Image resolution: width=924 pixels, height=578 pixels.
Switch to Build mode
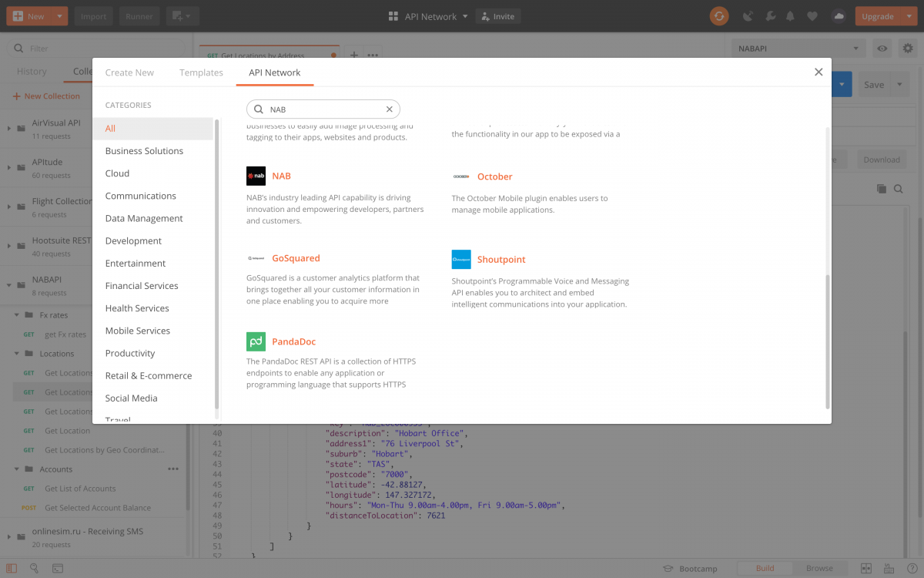tap(765, 568)
